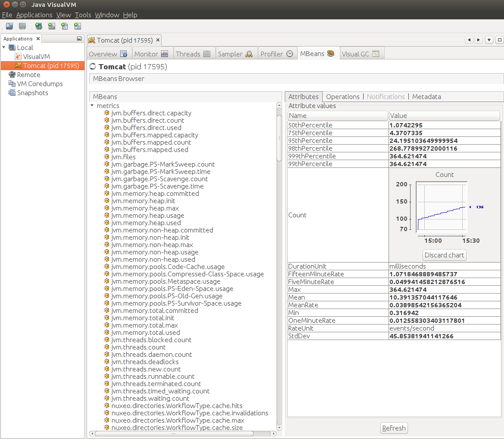The width and height of the screenshot is (504, 439).
Task: Click the 50thPercentile value 1.0742295
Action: click(445, 125)
